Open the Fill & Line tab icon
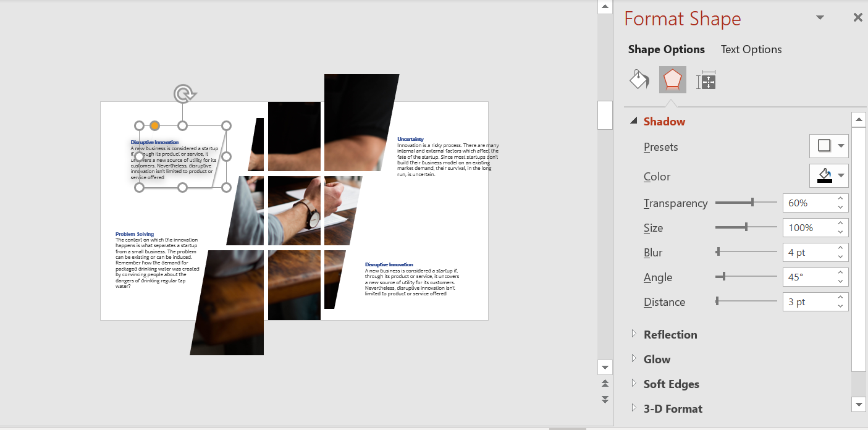Image resolution: width=868 pixels, height=430 pixels. [x=639, y=80]
